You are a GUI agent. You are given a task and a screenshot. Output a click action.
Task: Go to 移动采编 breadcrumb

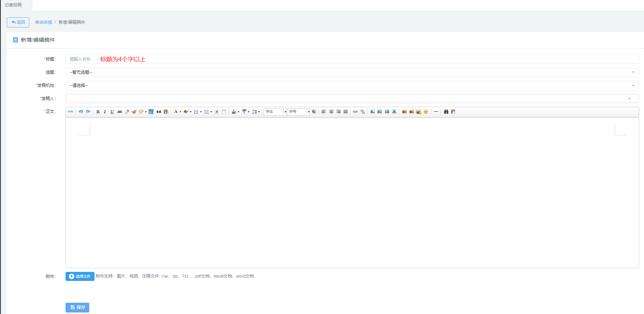(44, 22)
